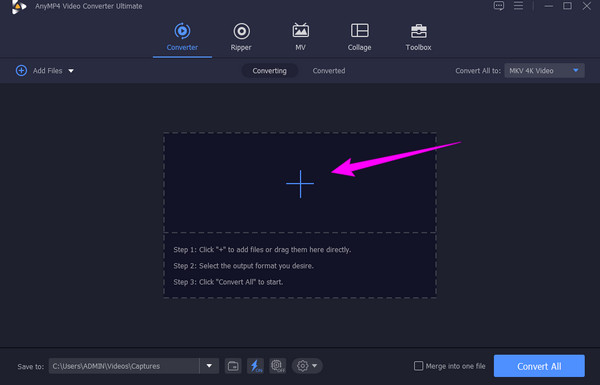Click the "Step 1" instruction text
Image resolution: width=600 pixels, height=385 pixels.
tap(262, 250)
